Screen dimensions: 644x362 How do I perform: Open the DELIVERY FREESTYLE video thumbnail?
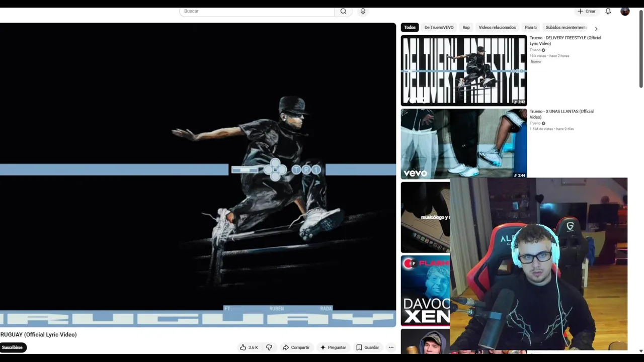pos(464,70)
